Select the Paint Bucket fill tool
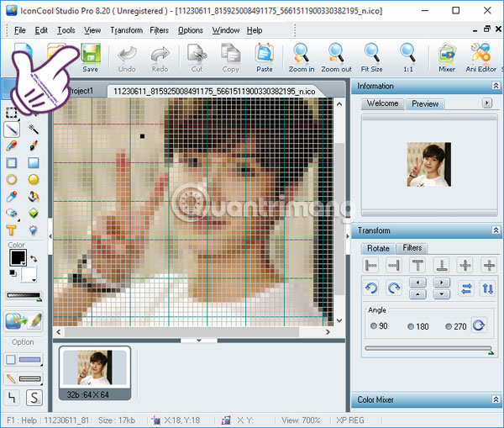504x428 pixels. [33, 196]
